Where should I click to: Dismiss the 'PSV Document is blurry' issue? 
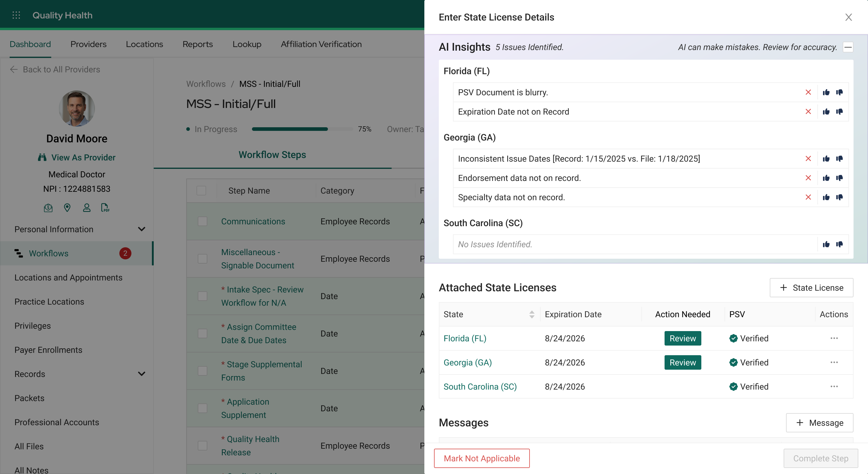click(x=808, y=92)
